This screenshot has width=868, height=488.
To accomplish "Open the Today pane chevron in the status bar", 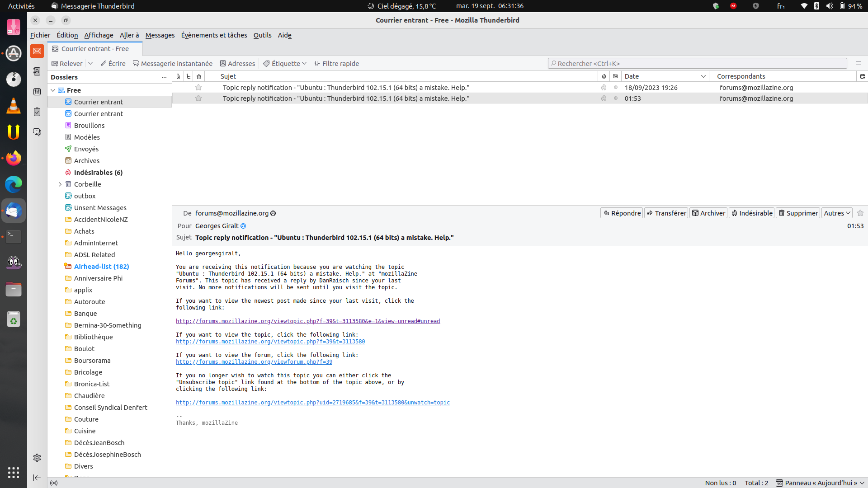I will (x=862, y=483).
